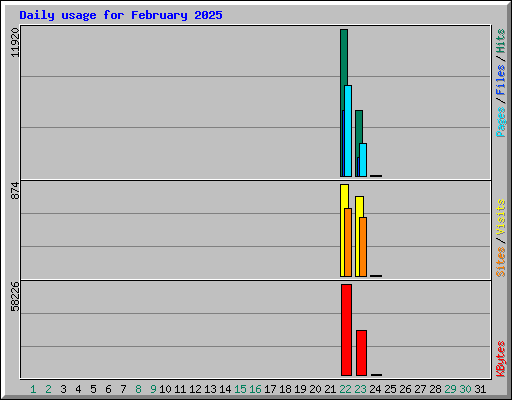Click day 14 on the x-axis
This screenshot has width=512, height=400.
pos(225,389)
